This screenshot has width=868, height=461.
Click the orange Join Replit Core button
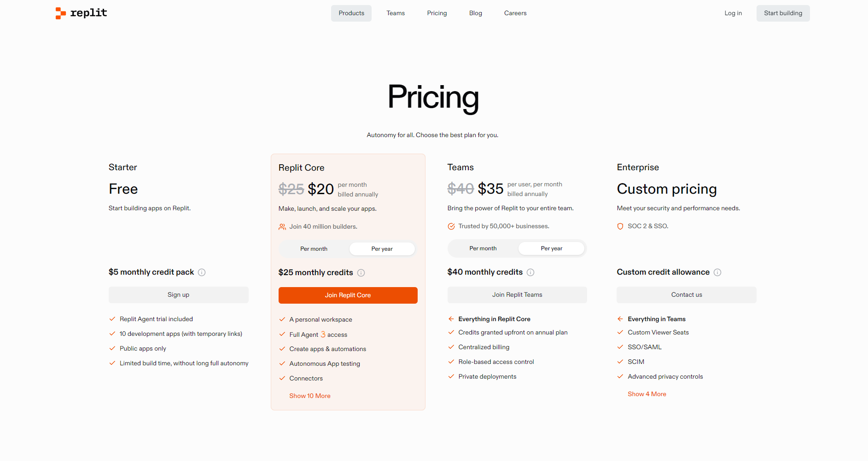[x=348, y=295]
